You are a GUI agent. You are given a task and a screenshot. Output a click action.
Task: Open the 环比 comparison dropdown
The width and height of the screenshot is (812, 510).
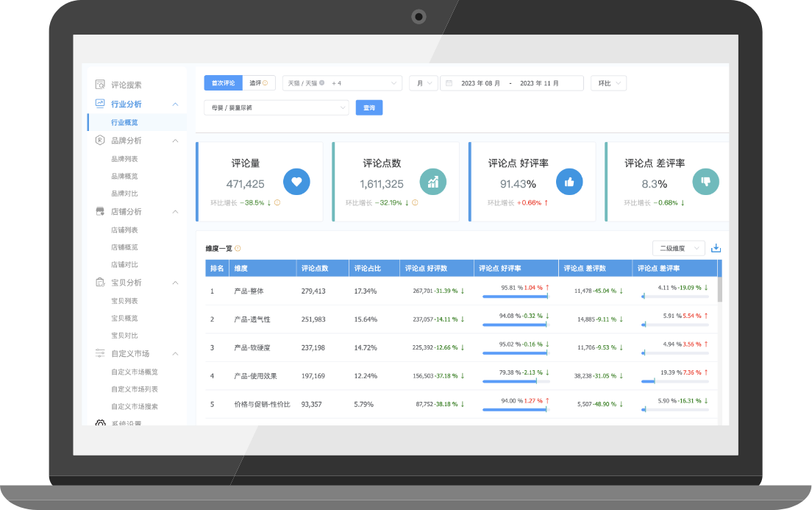(x=608, y=83)
